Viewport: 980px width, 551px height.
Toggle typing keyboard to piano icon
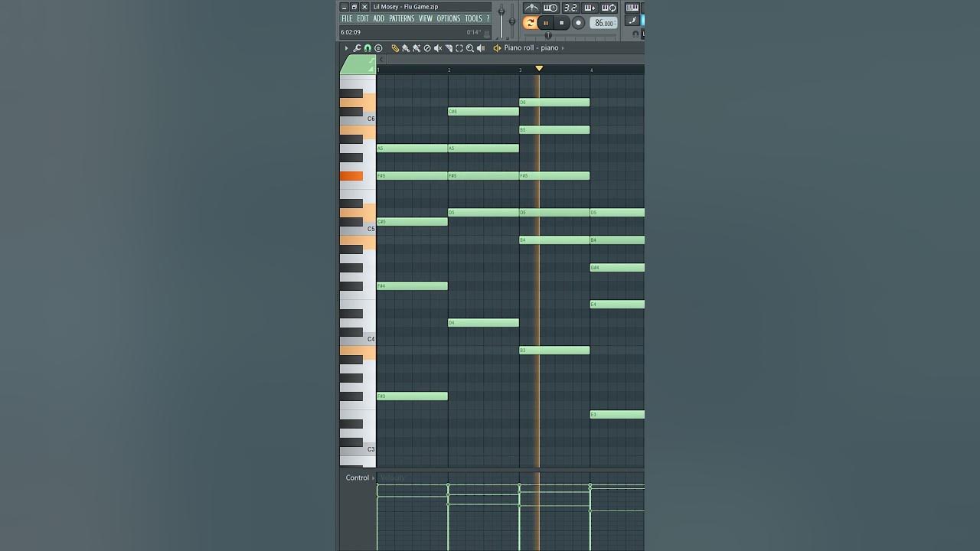pyautogui.click(x=632, y=8)
